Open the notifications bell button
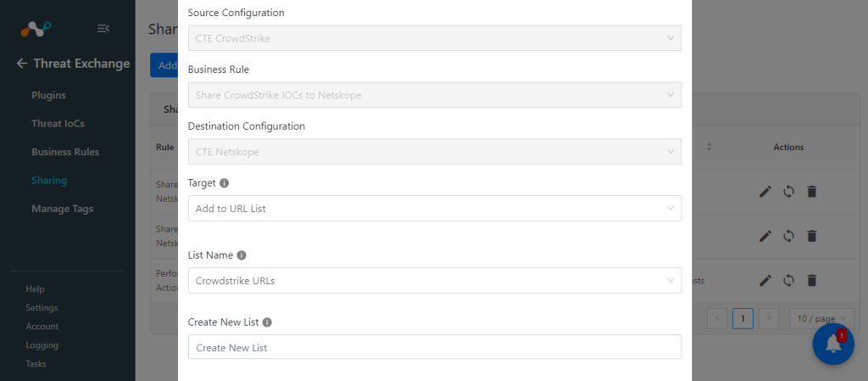 pyautogui.click(x=833, y=344)
